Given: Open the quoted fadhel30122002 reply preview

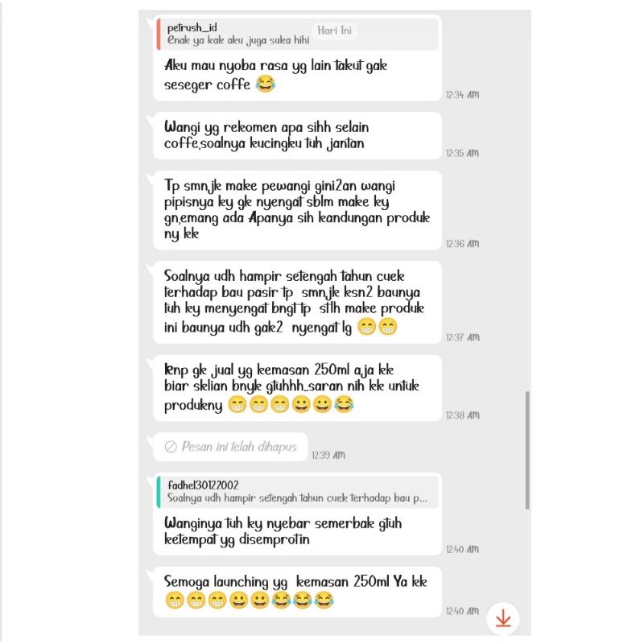Looking at the screenshot, I should click(x=297, y=492).
